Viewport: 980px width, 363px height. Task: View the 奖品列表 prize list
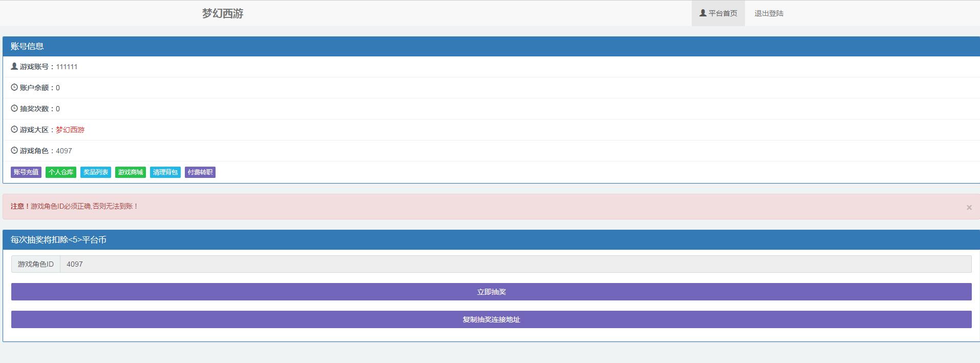96,172
